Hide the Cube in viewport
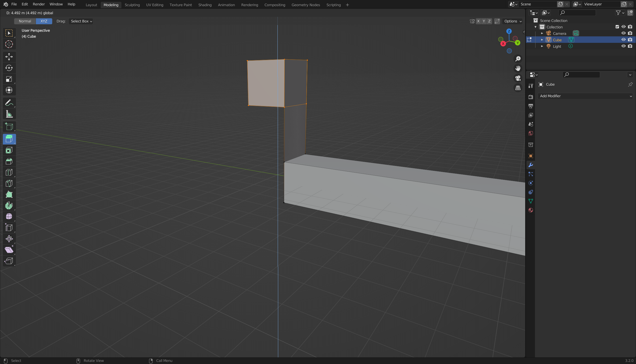636x364 pixels. (623, 40)
